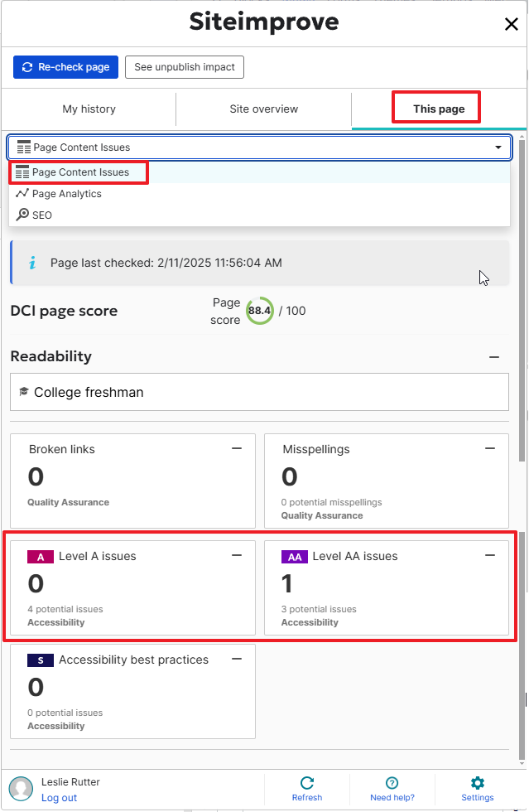Click the pink Level A badge icon
Image resolution: width=529 pixels, height=812 pixels.
tap(40, 557)
